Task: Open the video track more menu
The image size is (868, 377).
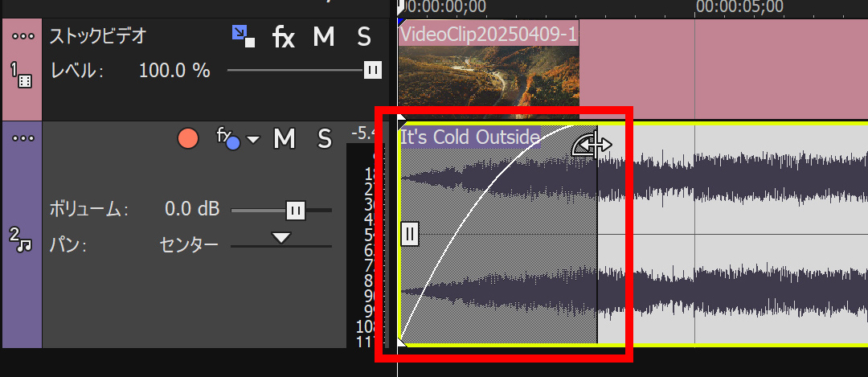Action: click(x=23, y=36)
